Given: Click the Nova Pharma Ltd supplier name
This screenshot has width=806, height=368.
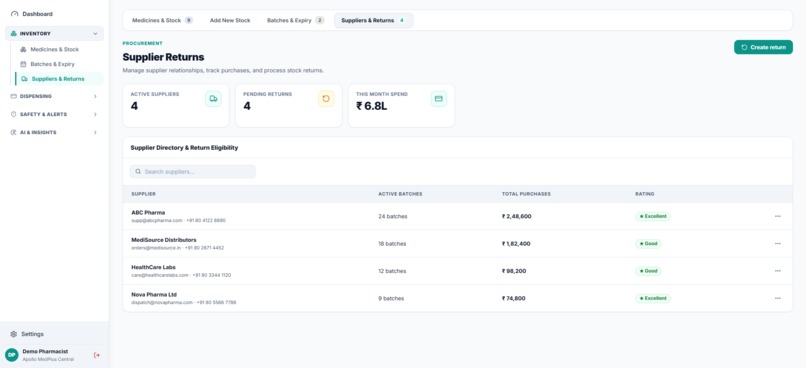Looking at the screenshot, I should [154, 295].
